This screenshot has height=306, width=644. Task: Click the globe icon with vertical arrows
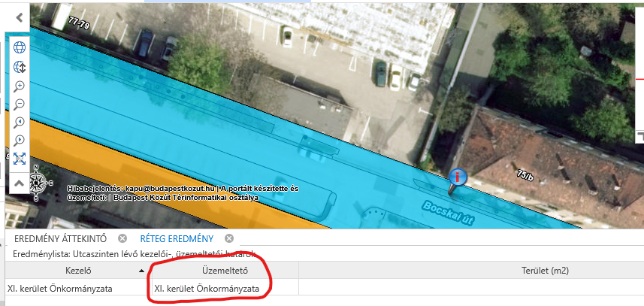20,67
